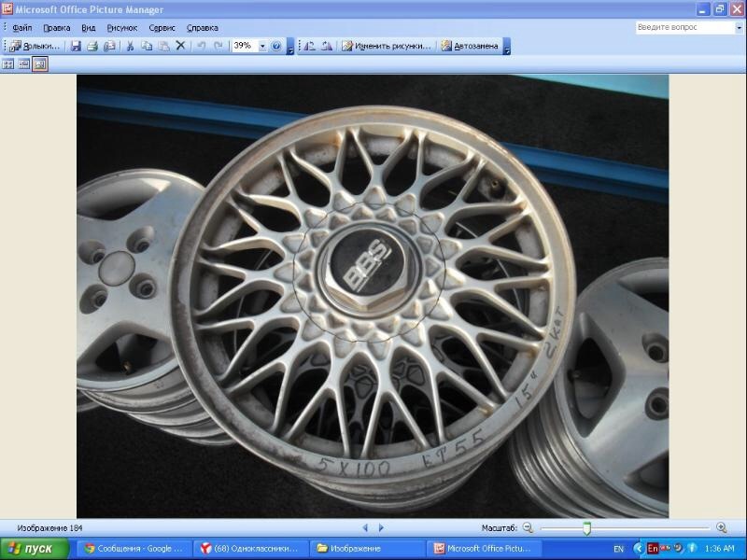Screen dimensions: 747x560
Task: Expand the formatting toolbar options arrow
Action: point(506,46)
